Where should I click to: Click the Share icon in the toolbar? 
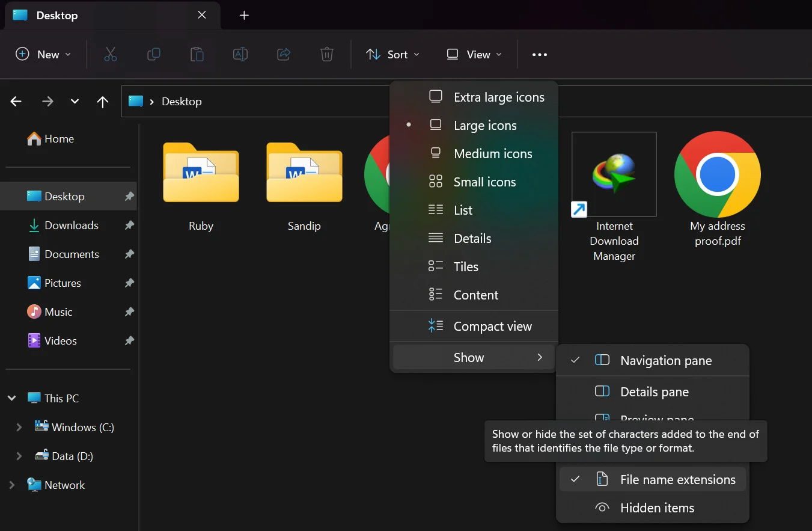[284, 54]
